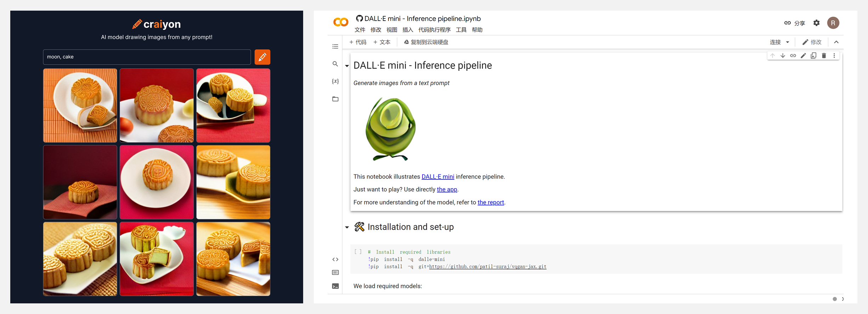Click the green avocado illustration
This screenshot has height=314, width=868.
click(390, 129)
